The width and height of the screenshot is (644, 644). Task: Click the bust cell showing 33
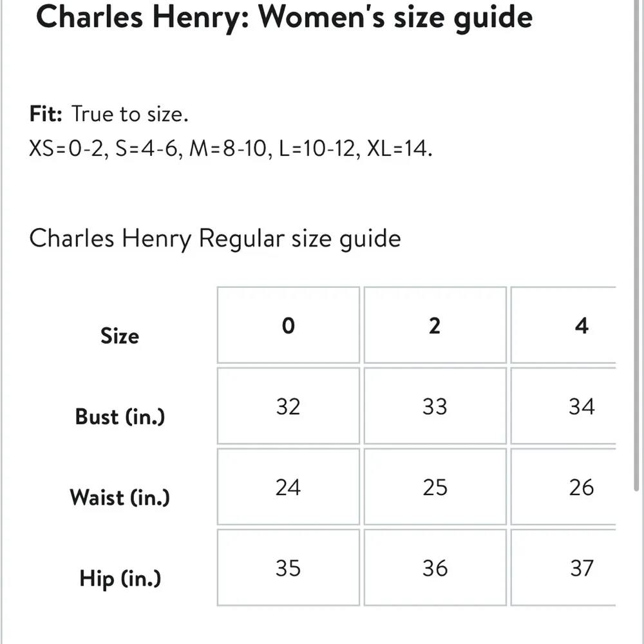(x=435, y=406)
